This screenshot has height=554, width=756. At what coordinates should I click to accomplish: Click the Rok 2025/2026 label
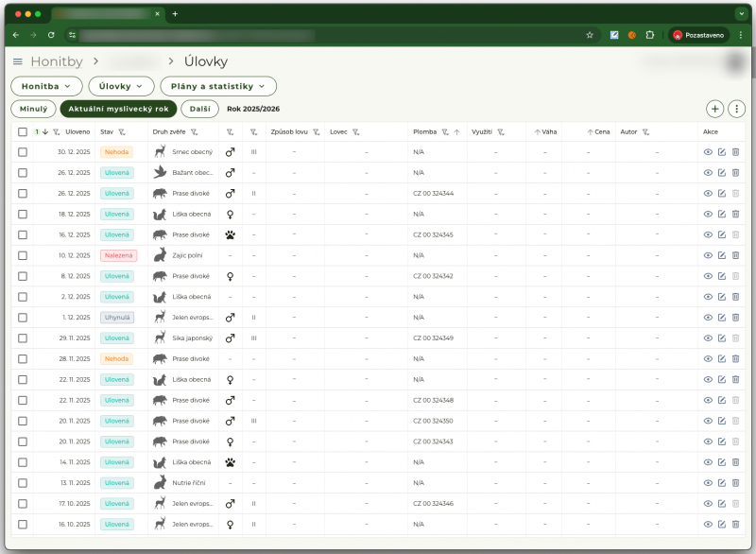[253, 109]
